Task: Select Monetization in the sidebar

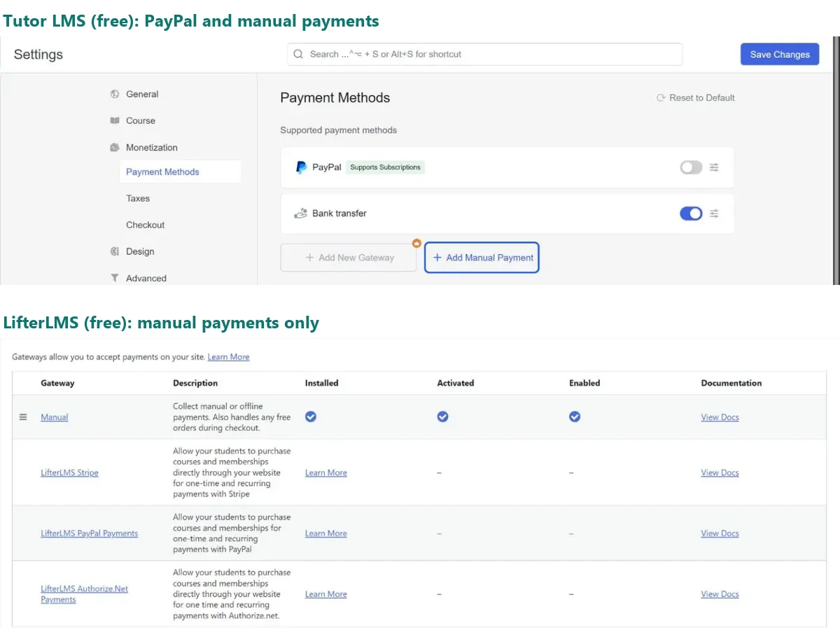Action: (x=152, y=148)
